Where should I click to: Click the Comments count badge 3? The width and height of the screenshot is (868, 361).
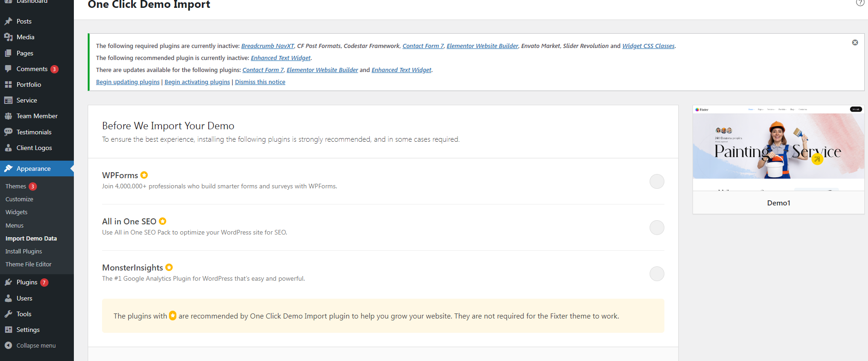click(x=54, y=69)
